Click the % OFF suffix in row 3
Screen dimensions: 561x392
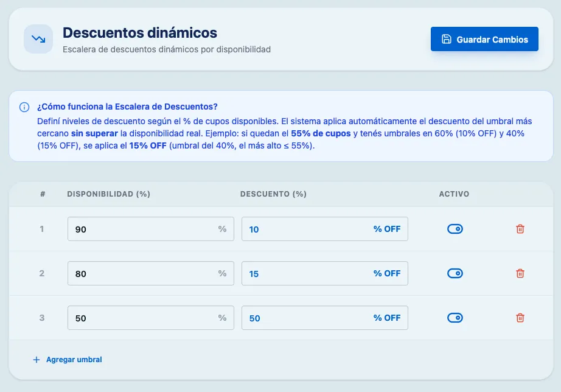(x=387, y=318)
